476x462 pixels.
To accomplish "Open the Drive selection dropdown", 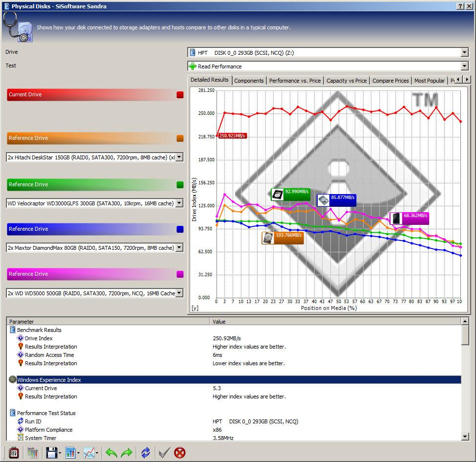I will pos(464,52).
